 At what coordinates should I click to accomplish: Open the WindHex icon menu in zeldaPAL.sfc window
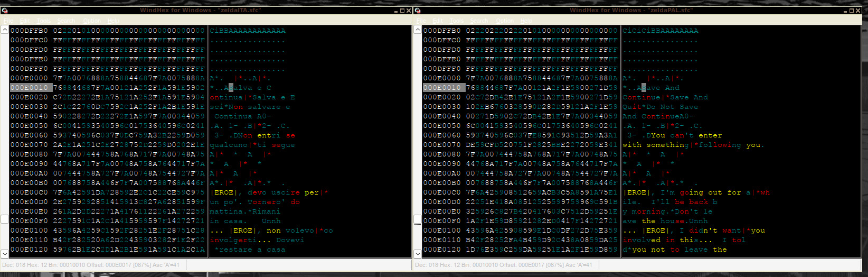pos(418,11)
